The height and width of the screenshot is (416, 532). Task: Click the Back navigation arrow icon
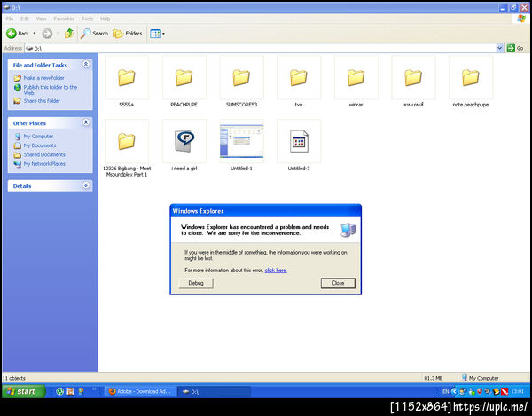pos(12,33)
